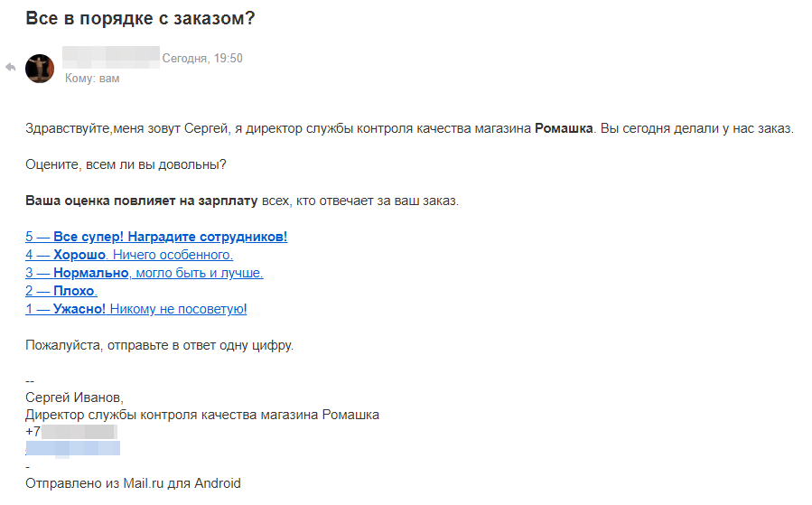Open the blurred link in the signature

tap(72, 447)
